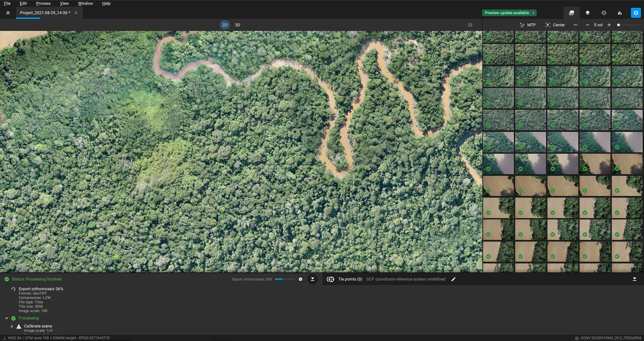644x341 pixels.
Task: Open viewer settings gear above map
Action: point(470,25)
